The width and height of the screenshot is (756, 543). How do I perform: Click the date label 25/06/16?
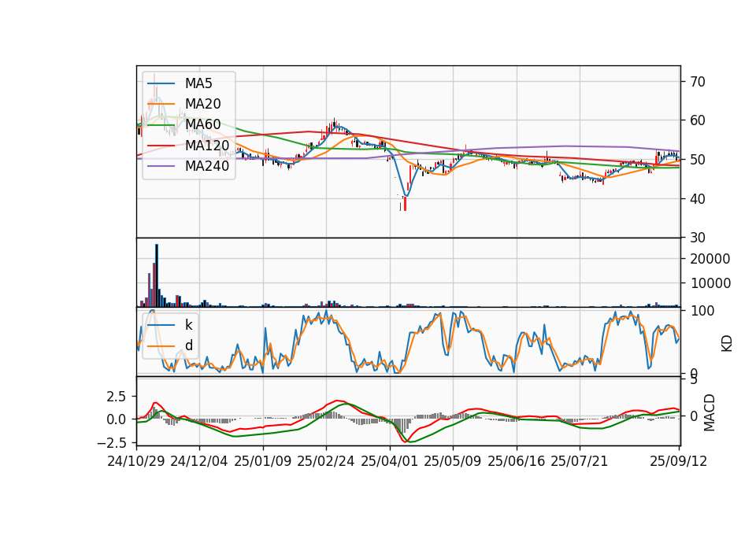(x=517, y=461)
